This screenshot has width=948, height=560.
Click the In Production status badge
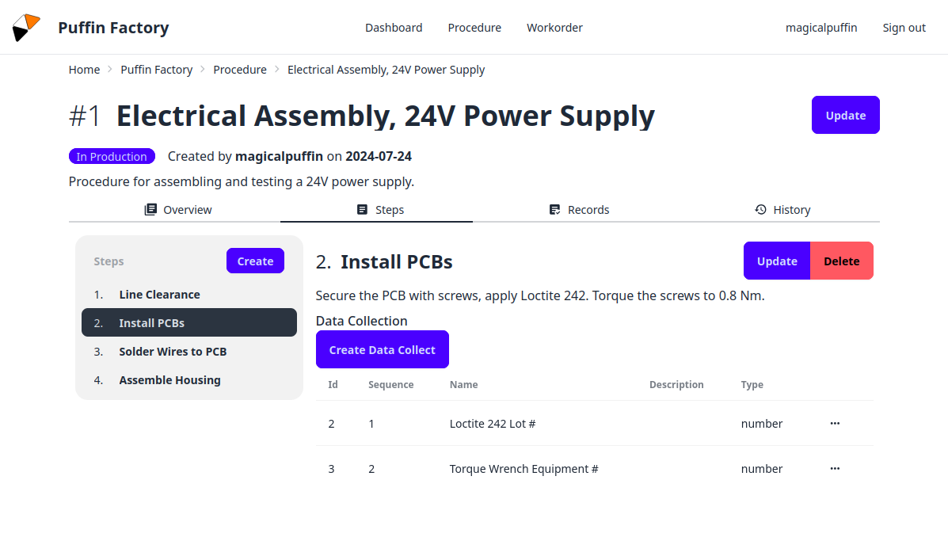tap(112, 156)
